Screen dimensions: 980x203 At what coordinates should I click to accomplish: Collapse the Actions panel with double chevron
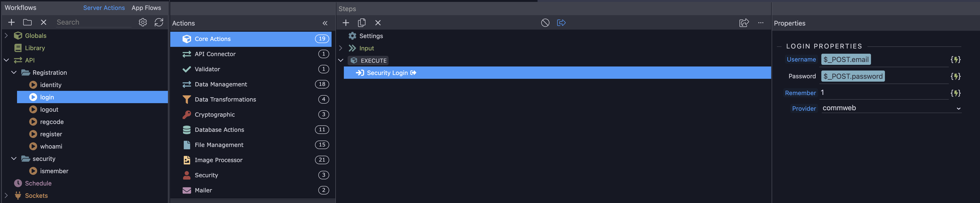pos(325,23)
